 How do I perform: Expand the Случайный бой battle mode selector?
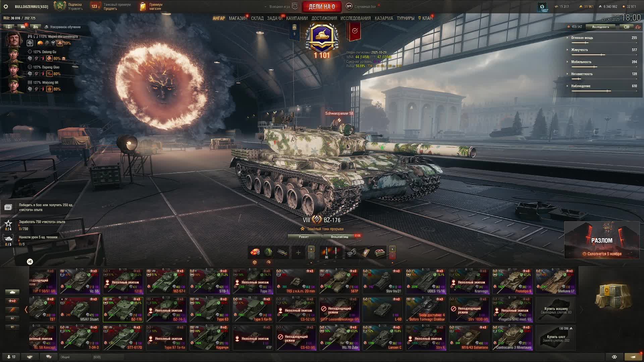pyautogui.click(x=365, y=6)
